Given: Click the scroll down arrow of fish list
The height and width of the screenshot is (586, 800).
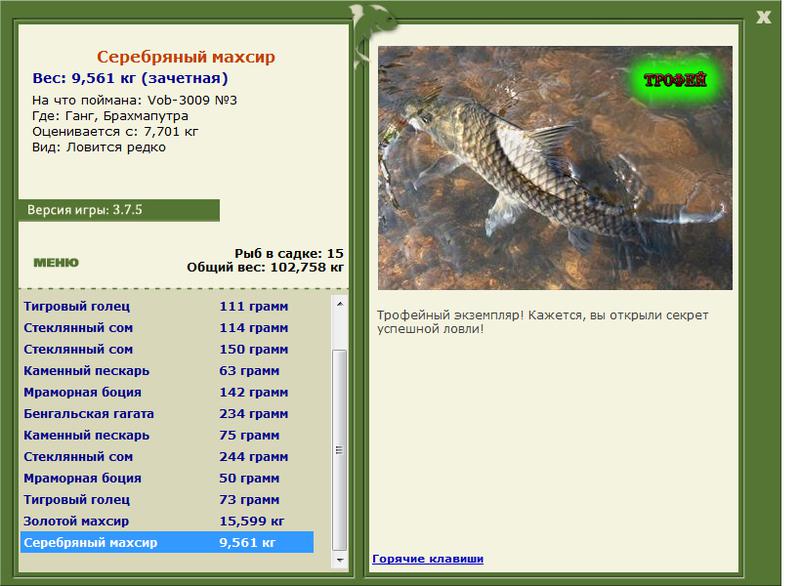Looking at the screenshot, I should 340,560.
